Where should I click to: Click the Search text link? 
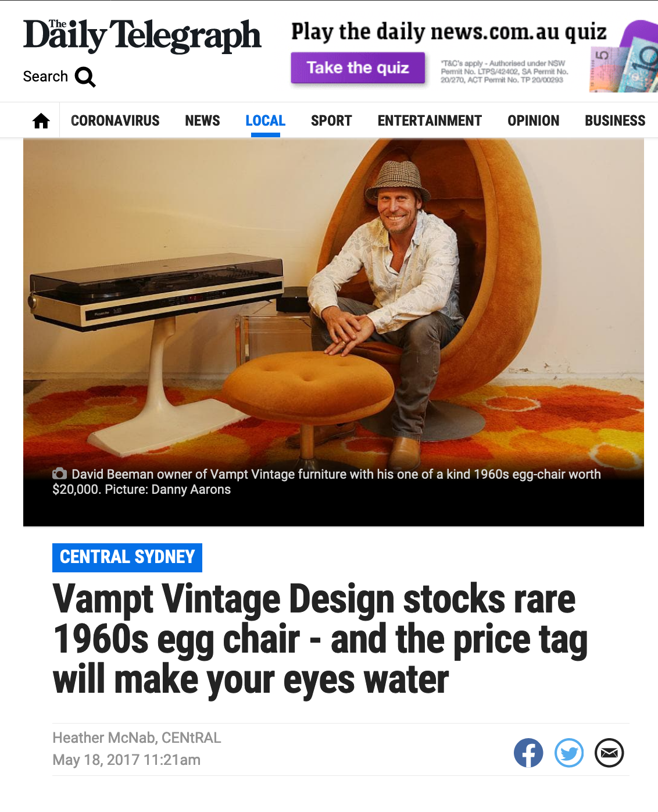[x=45, y=76]
